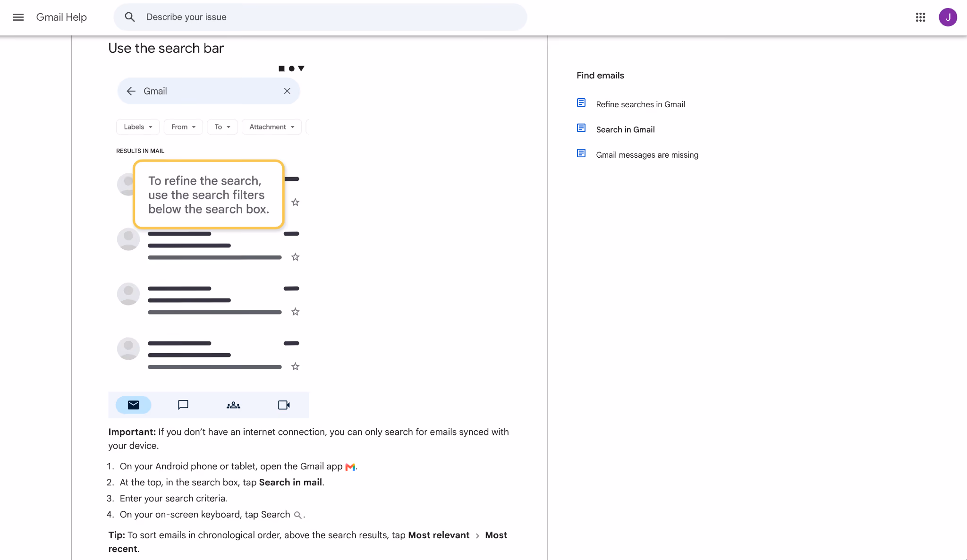Click the Search magnifier icon in step 4
The image size is (967, 560).
tap(297, 515)
